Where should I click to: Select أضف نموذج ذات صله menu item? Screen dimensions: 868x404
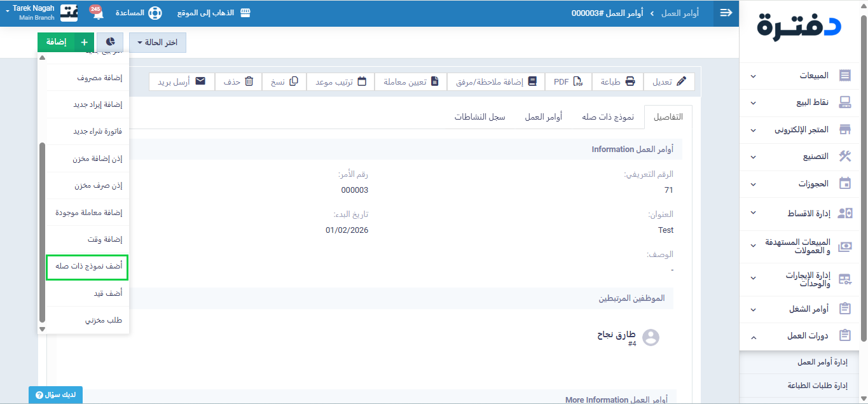click(88, 267)
